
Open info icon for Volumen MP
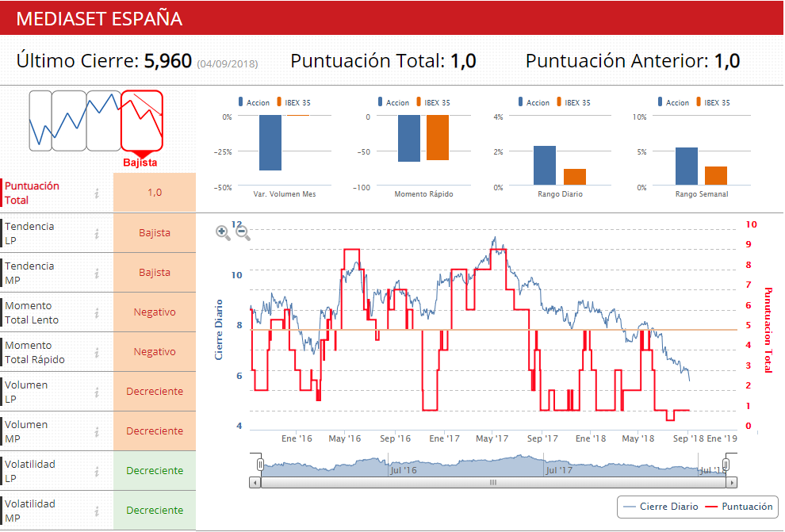pyautogui.click(x=97, y=431)
